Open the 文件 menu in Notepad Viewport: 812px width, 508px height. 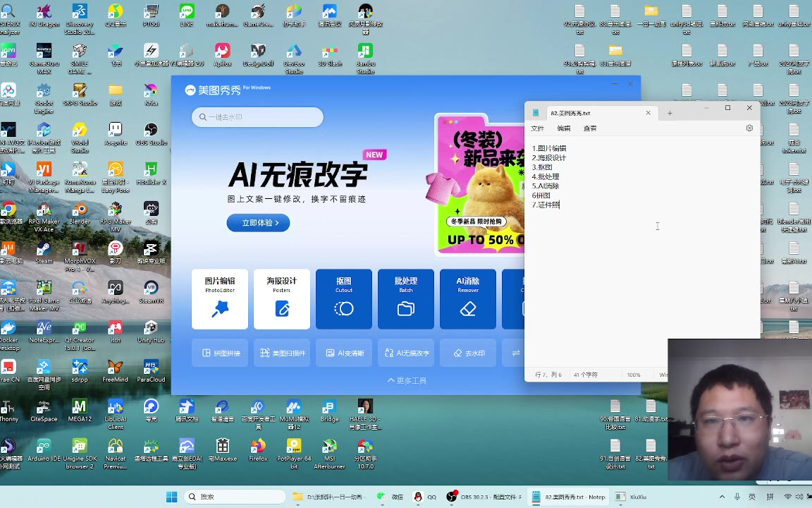537,128
